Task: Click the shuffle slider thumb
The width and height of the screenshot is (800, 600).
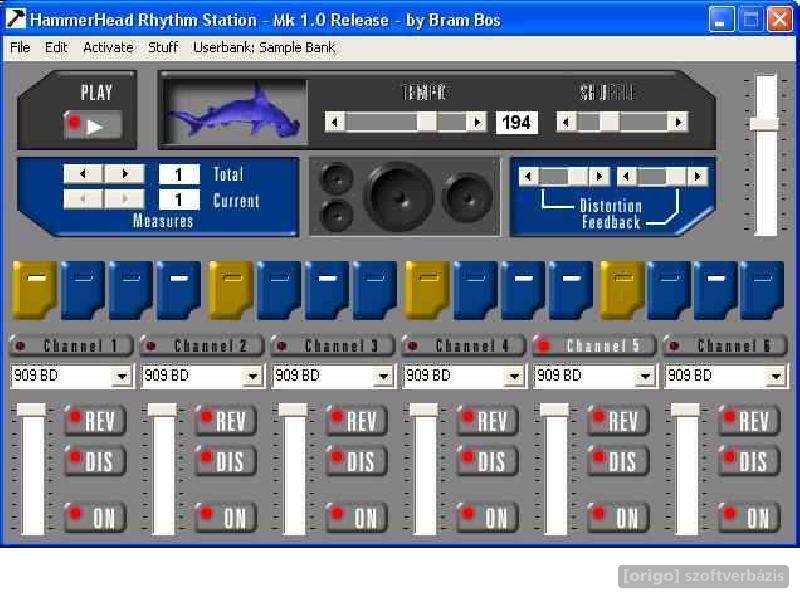Action: (609, 122)
